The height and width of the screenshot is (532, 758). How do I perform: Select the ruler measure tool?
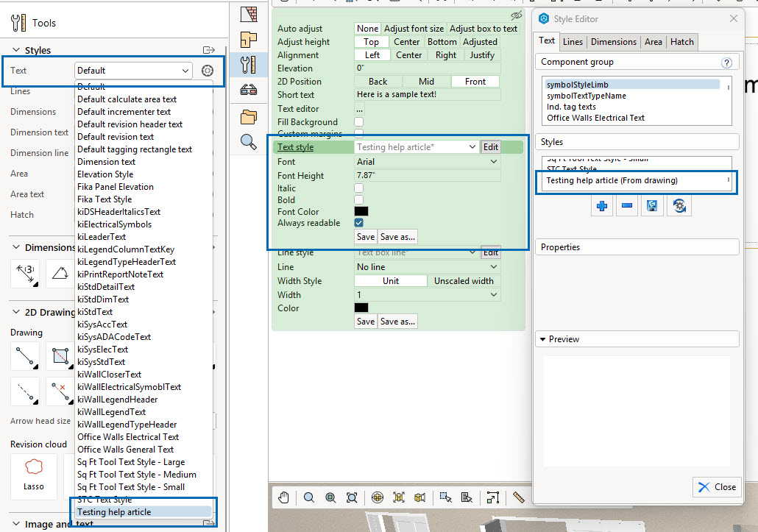[518, 497]
